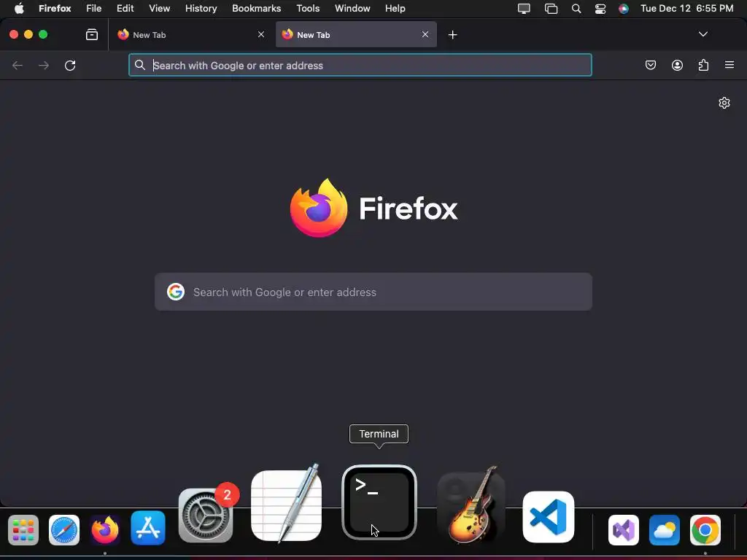Open the Bookmarks menu
The width and height of the screenshot is (747, 560).
click(x=256, y=9)
